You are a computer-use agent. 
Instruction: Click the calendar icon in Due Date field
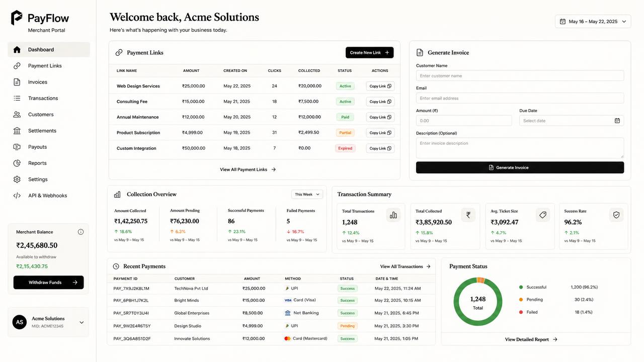pos(617,121)
